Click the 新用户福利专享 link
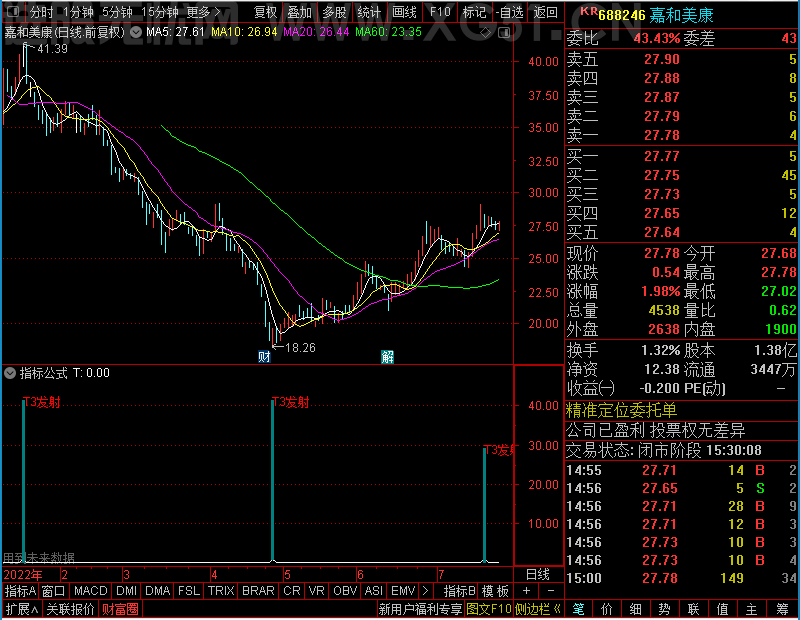800x620 pixels. tap(420, 609)
